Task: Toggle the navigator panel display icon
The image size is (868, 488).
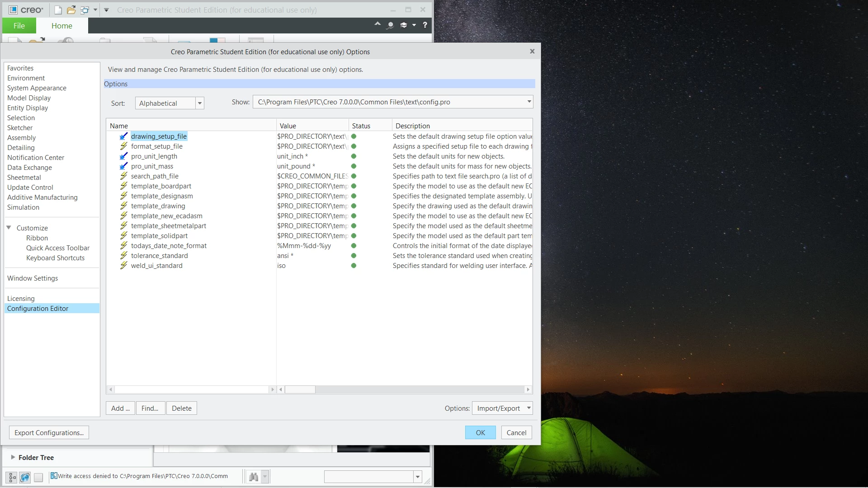Action: tap(13, 477)
